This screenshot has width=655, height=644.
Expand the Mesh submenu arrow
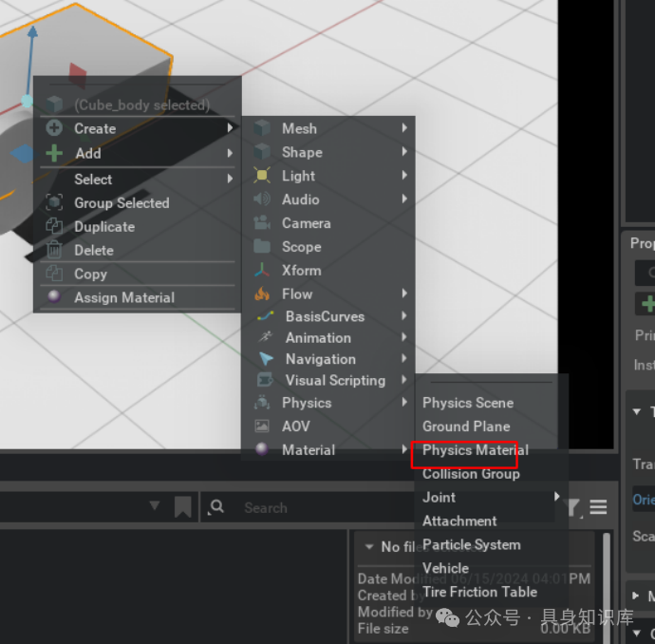pos(404,128)
